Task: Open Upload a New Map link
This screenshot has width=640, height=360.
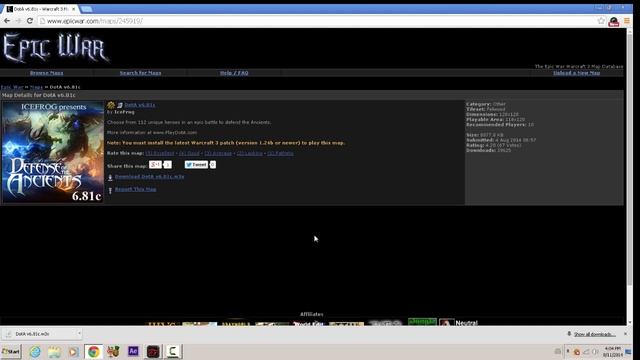Action: [x=576, y=73]
